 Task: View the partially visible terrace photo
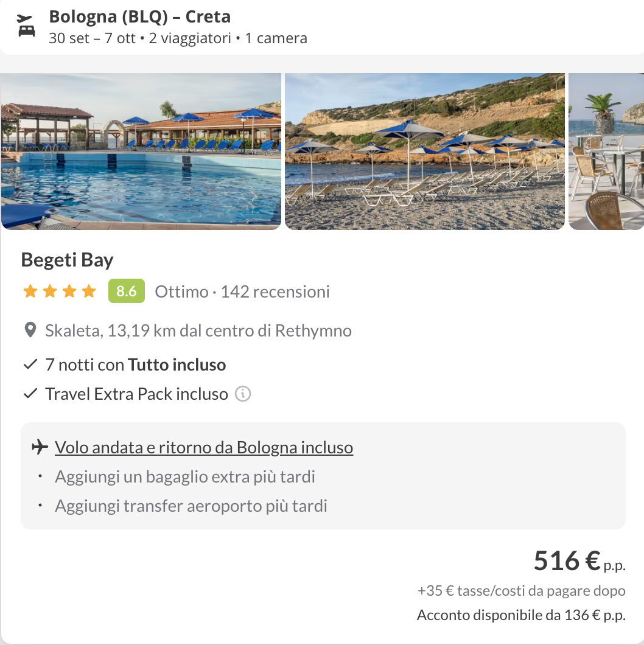click(x=606, y=151)
